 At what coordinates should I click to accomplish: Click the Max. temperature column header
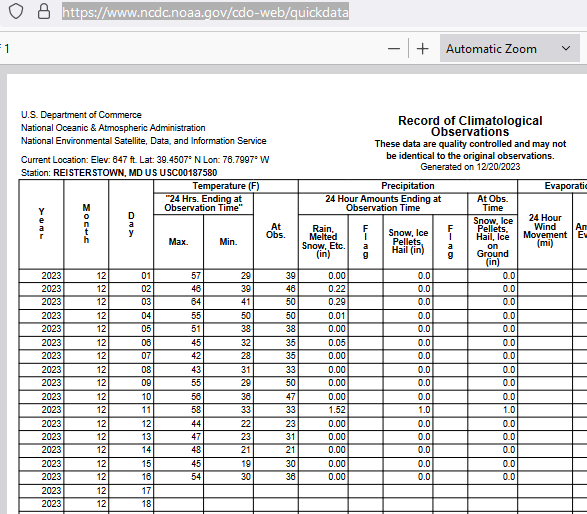pos(178,242)
